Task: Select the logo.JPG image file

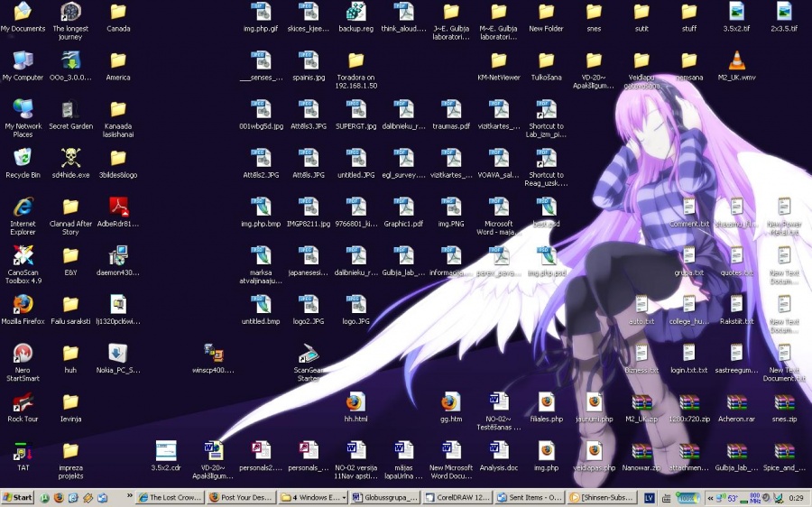Action: click(x=355, y=309)
